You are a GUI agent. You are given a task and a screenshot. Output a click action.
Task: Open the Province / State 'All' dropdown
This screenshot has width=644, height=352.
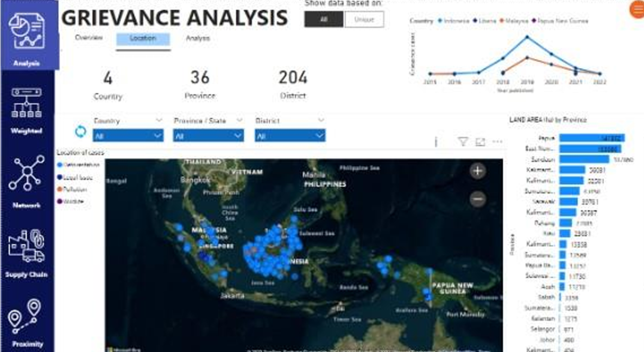tap(208, 136)
